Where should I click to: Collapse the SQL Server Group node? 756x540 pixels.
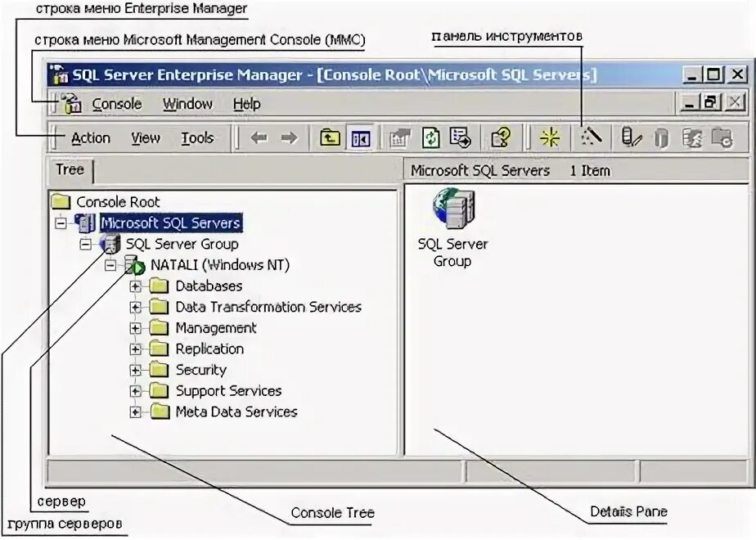click(x=85, y=245)
